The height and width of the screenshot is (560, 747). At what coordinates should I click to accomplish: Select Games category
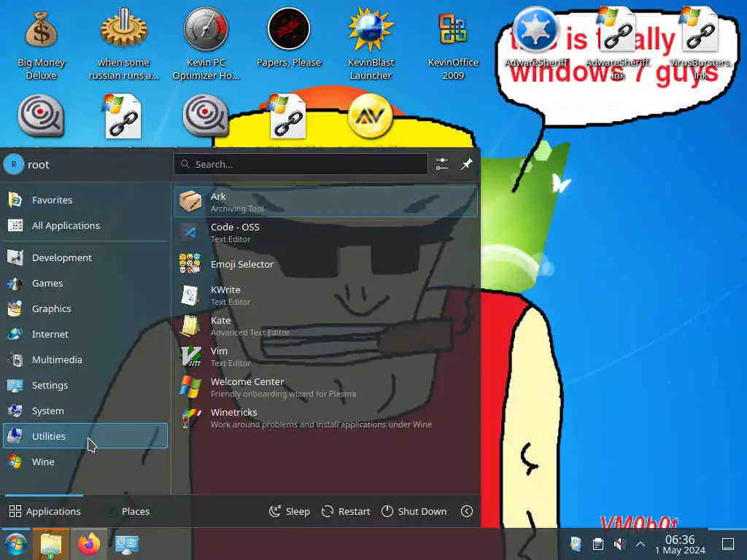coord(86,284)
